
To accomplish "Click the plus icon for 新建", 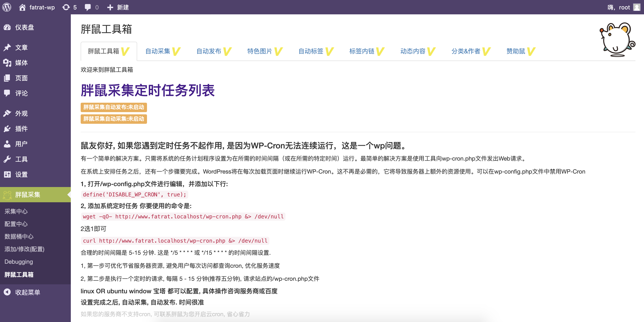I will tap(110, 7).
